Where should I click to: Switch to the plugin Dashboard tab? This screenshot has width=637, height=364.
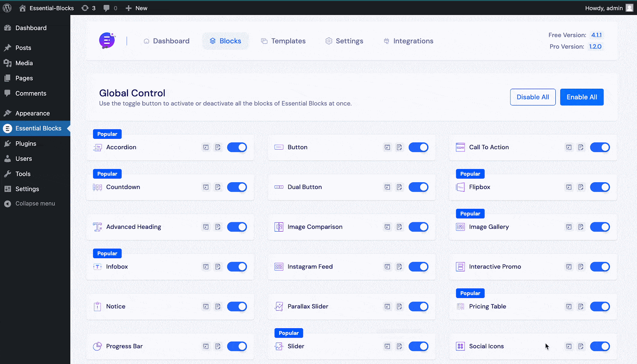[x=166, y=41]
